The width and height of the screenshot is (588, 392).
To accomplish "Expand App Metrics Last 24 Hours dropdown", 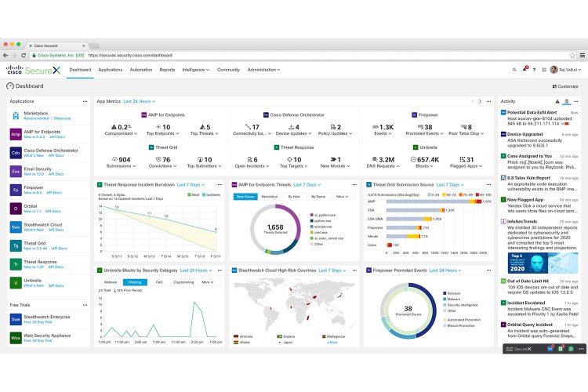I will click(139, 101).
